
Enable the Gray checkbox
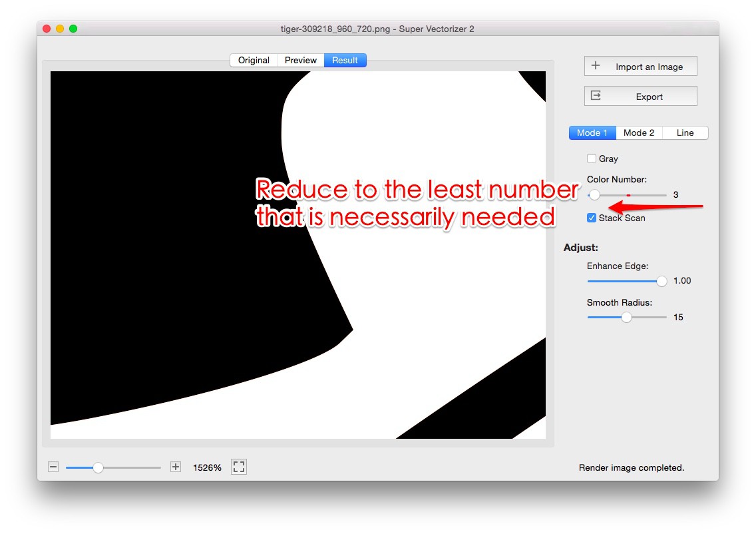click(x=592, y=158)
